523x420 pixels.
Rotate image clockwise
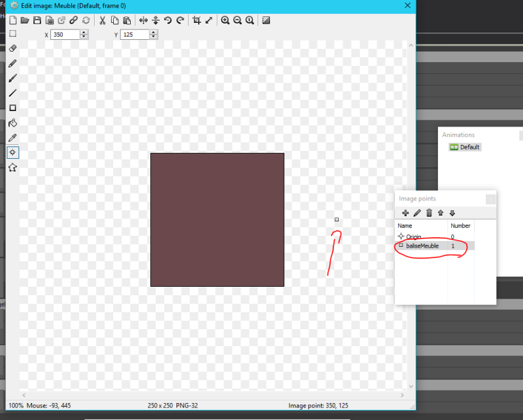(180, 20)
